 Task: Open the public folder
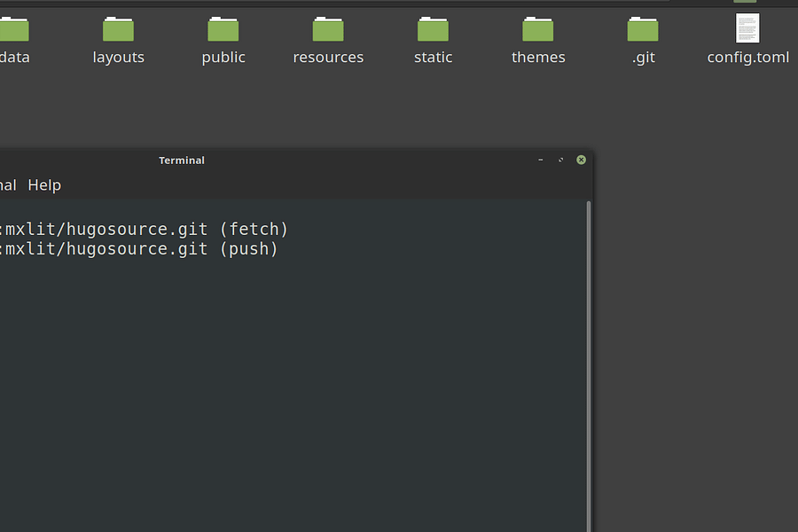click(x=223, y=31)
